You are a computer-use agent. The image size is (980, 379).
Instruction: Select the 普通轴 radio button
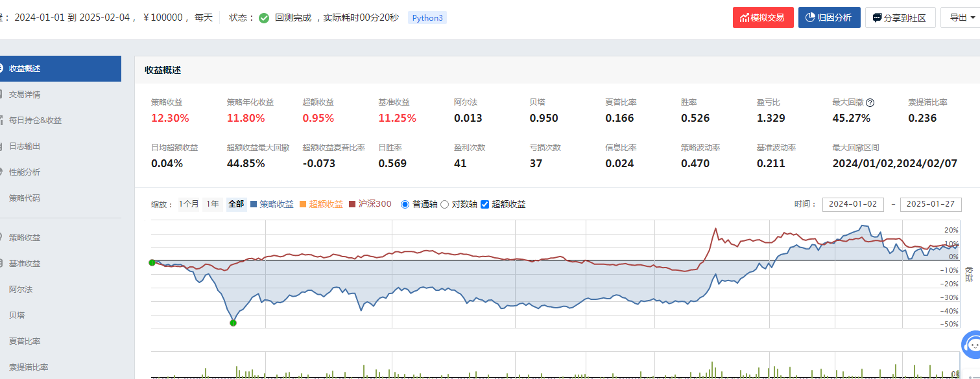[405, 204]
